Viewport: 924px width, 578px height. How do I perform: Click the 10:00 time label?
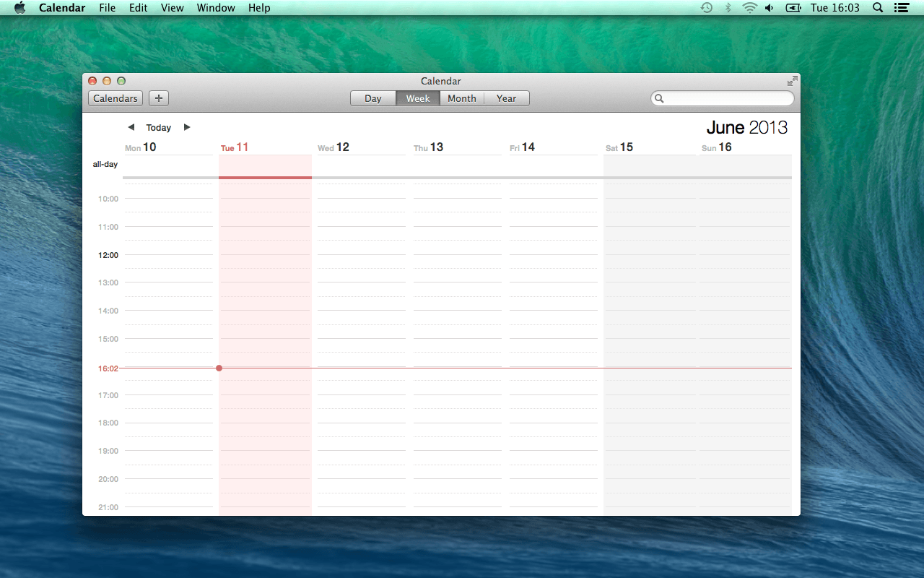[108, 199]
